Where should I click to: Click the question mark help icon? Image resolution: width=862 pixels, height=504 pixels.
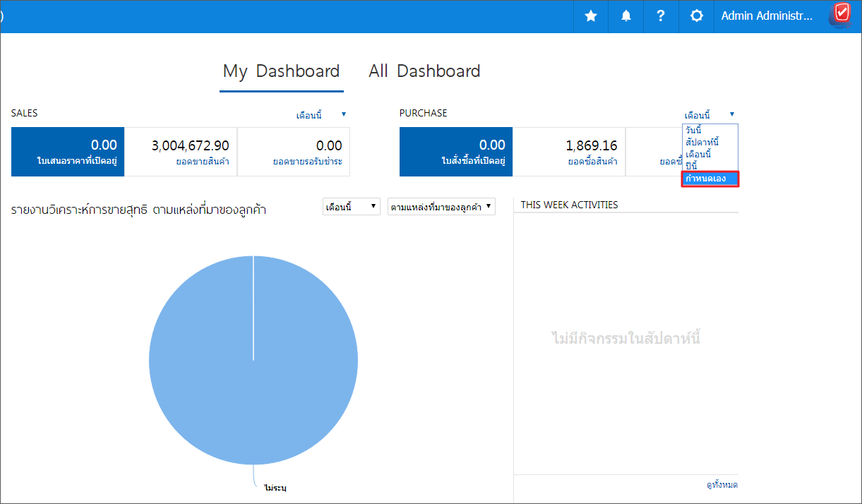click(661, 16)
